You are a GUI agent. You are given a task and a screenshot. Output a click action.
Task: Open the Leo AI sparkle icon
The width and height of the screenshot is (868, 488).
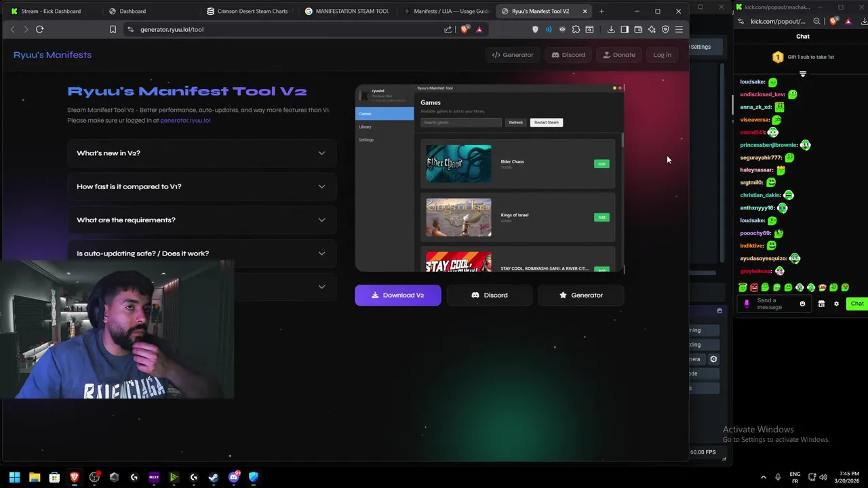point(652,29)
